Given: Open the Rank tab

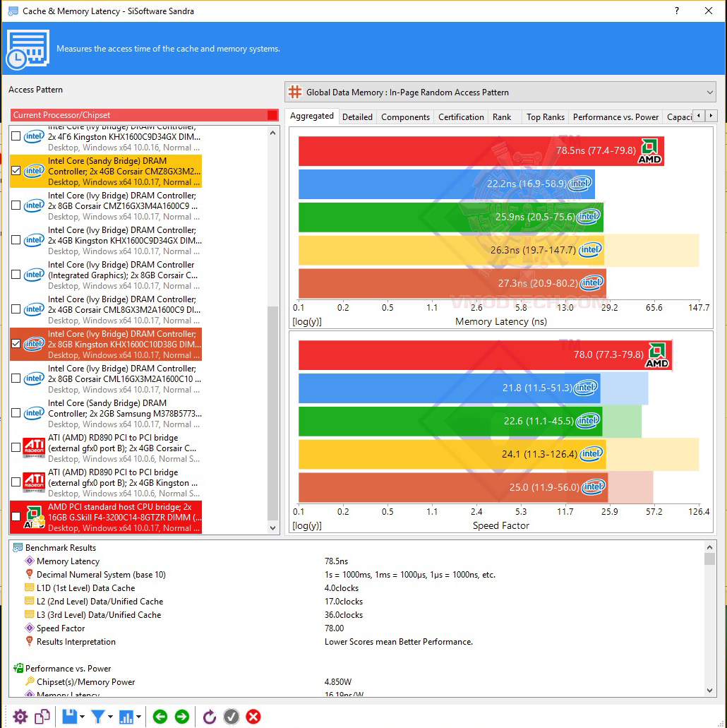Looking at the screenshot, I should [502, 117].
